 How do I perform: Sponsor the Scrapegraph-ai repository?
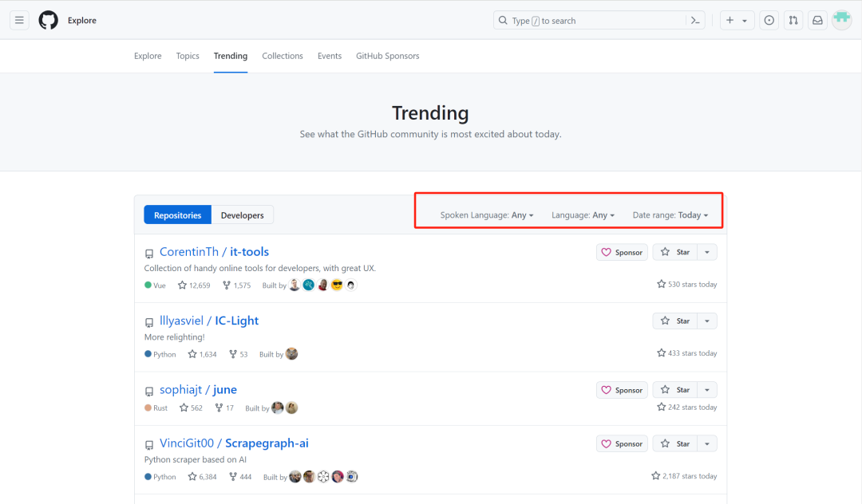tap(622, 443)
